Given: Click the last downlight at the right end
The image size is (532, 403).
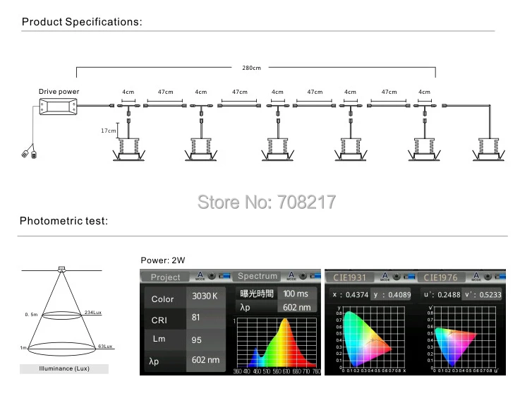Looking at the screenshot, I should click(x=488, y=149).
